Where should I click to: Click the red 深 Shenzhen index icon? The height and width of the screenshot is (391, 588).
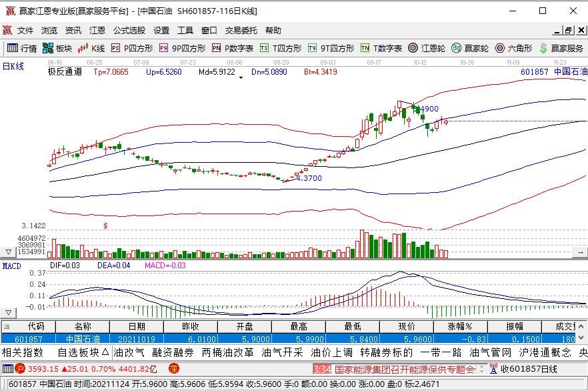click(x=173, y=369)
